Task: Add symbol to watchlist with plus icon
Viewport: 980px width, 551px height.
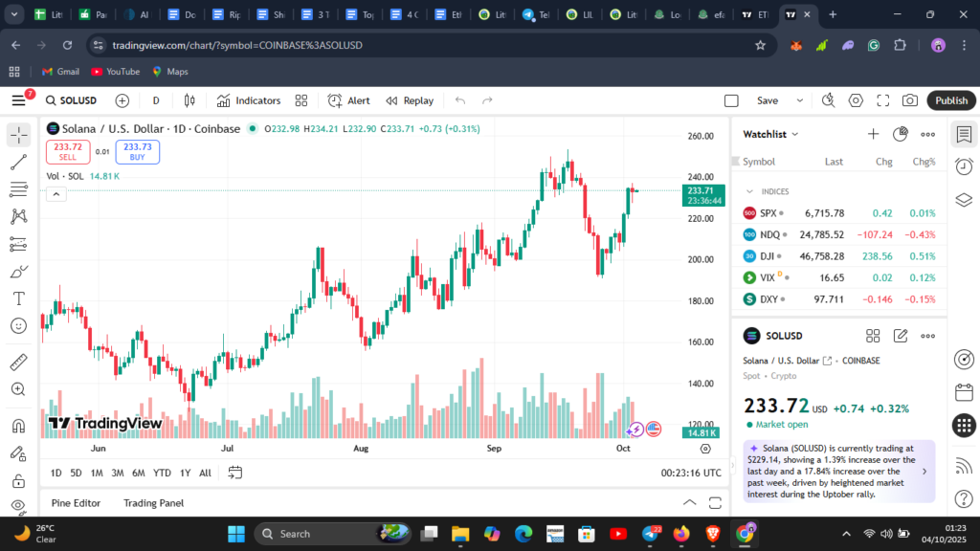Action: click(873, 135)
